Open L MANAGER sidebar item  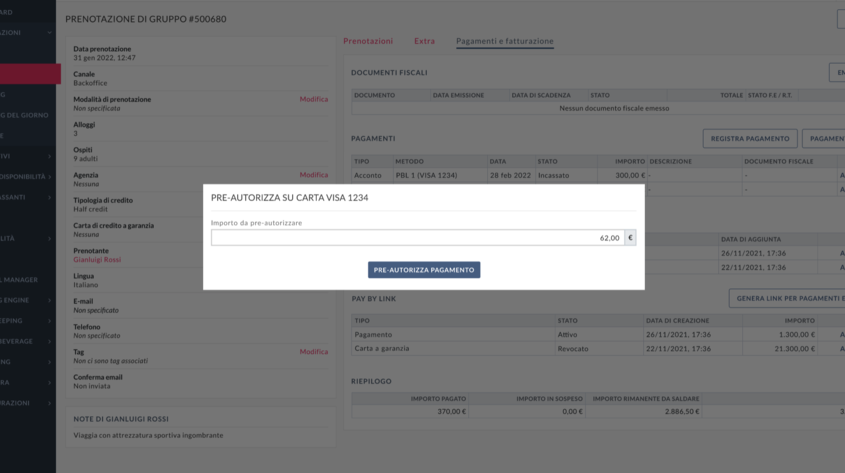point(19,280)
